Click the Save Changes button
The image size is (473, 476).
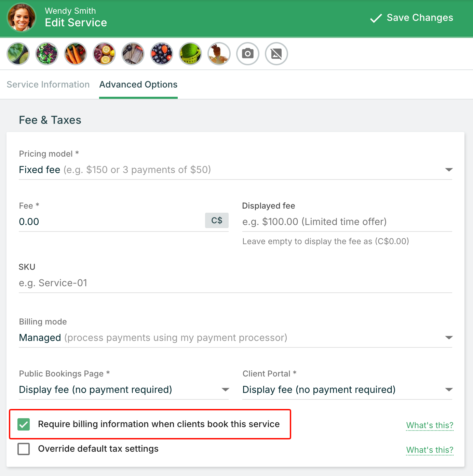point(412,18)
